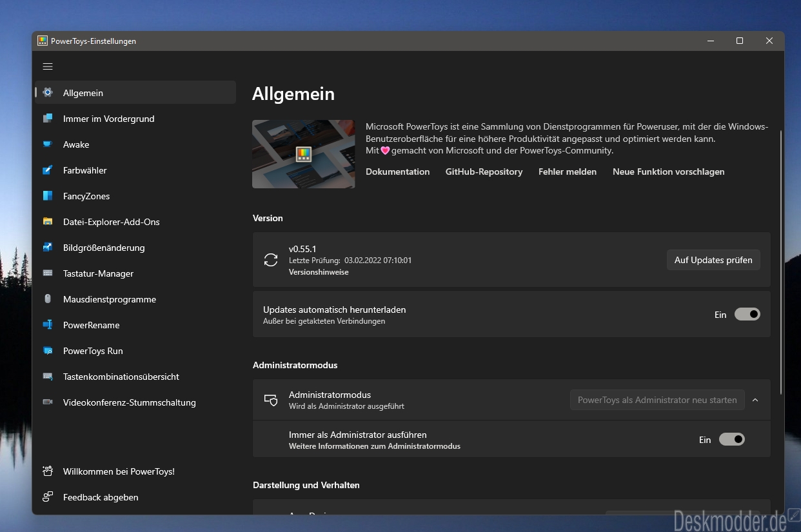Screen dimensions: 801x532
Task: Go to Mausdienstprogramme page
Action: coord(135,299)
